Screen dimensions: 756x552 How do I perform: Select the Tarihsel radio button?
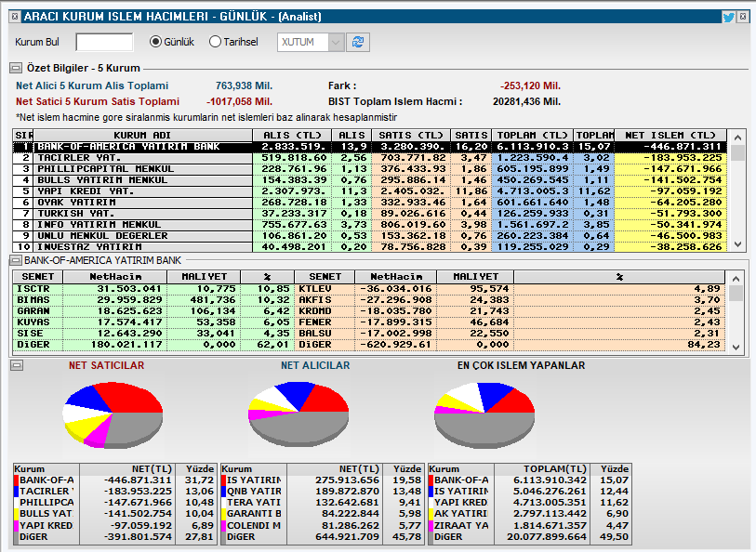(215, 42)
